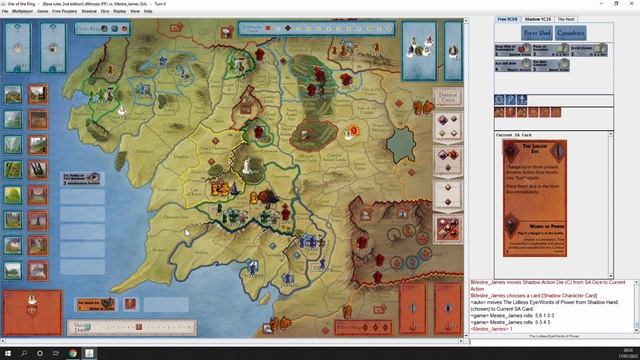The image size is (640, 360).
Task: Click the red square marker on the Fellowship track
Action: (x=268, y=28)
